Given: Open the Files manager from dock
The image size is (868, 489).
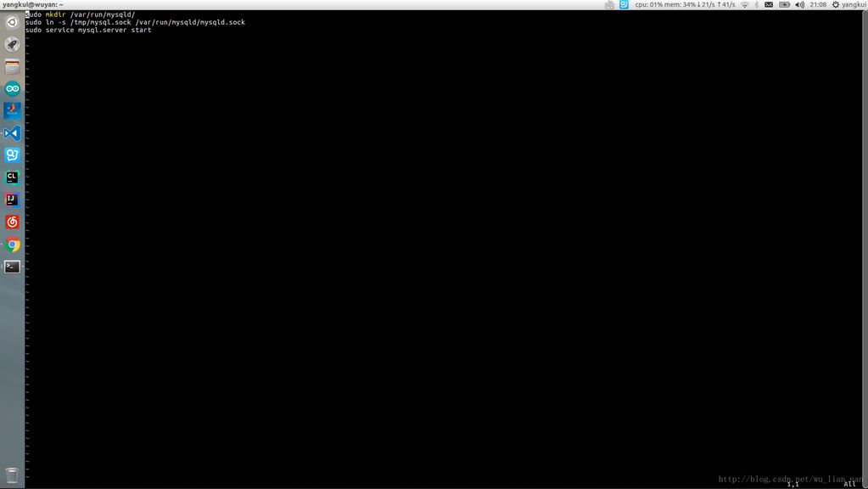Looking at the screenshot, I should click(12, 66).
